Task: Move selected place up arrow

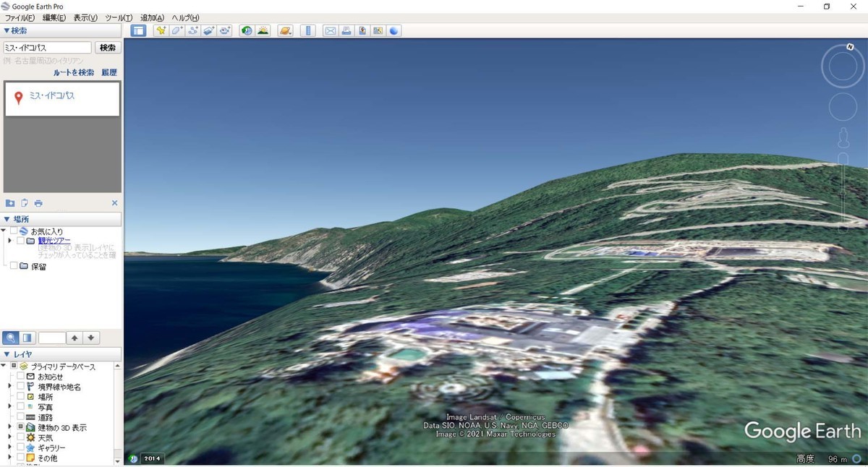Action: tap(74, 338)
